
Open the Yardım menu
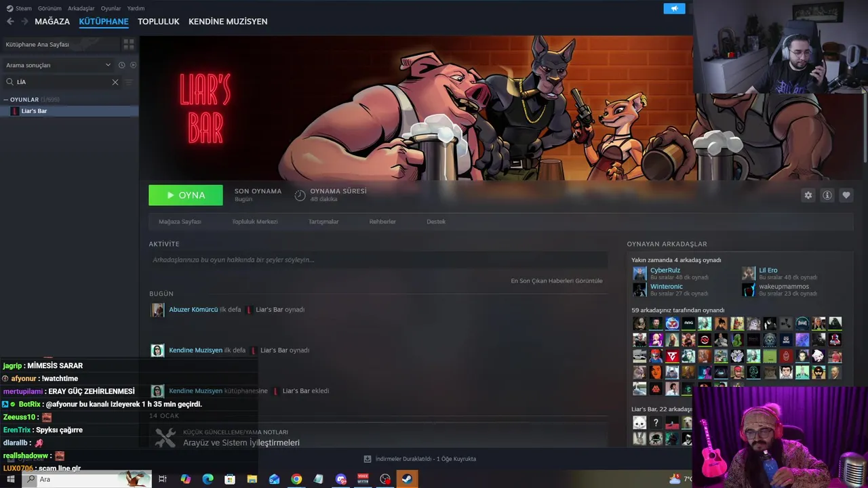[x=136, y=8]
